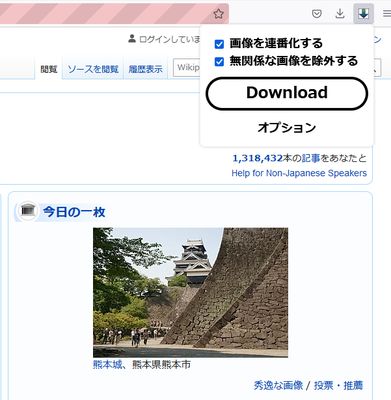
Task: Click the 今日の一枚 section icon
Action: click(28, 211)
